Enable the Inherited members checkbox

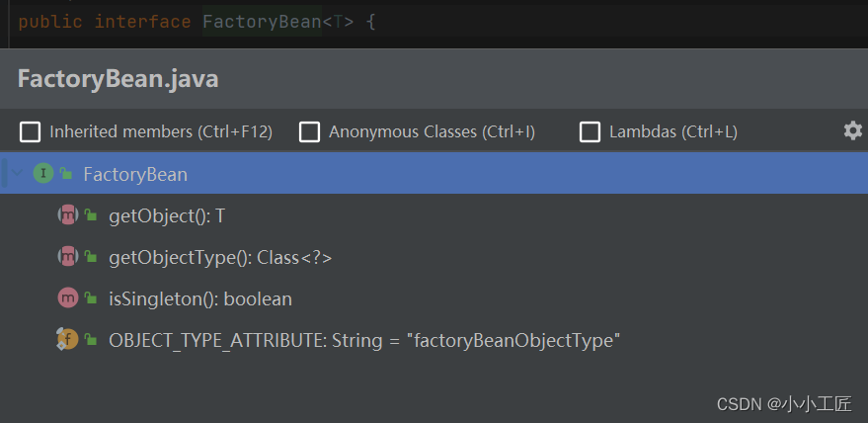tap(31, 131)
